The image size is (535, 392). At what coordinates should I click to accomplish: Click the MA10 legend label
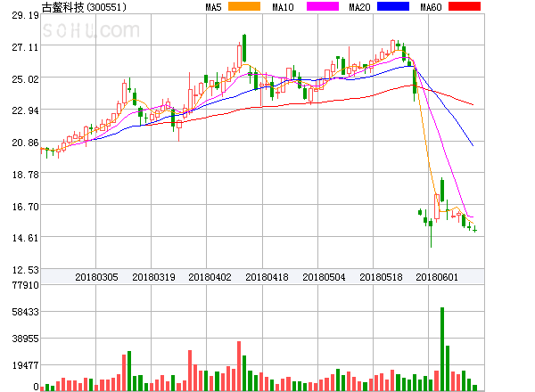click(283, 7)
